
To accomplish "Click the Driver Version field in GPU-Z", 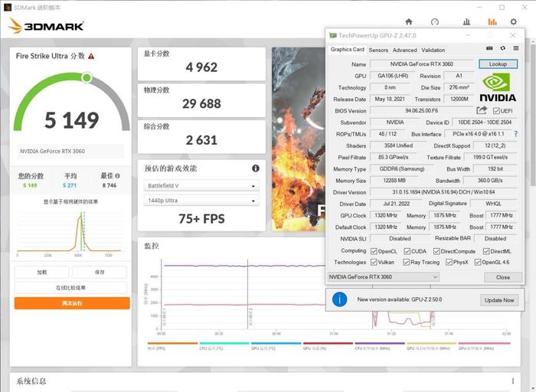I will (x=443, y=192).
